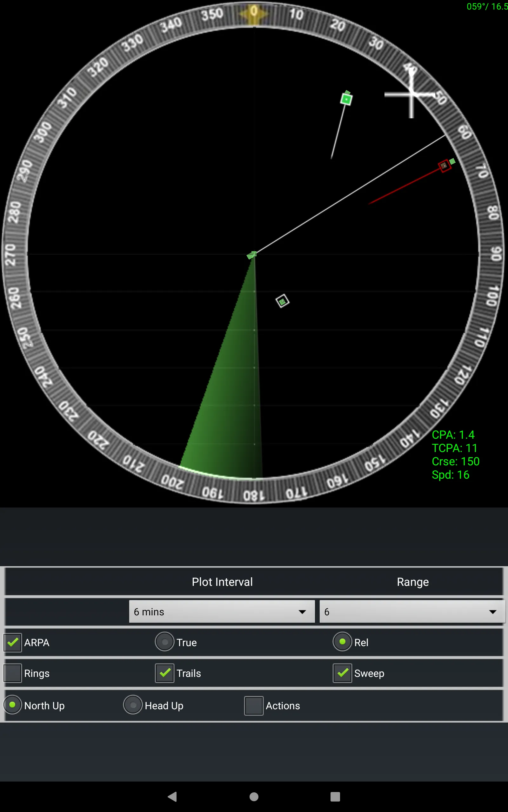
Task: Choose North Up orientation
Action: [x=12, y=704]
